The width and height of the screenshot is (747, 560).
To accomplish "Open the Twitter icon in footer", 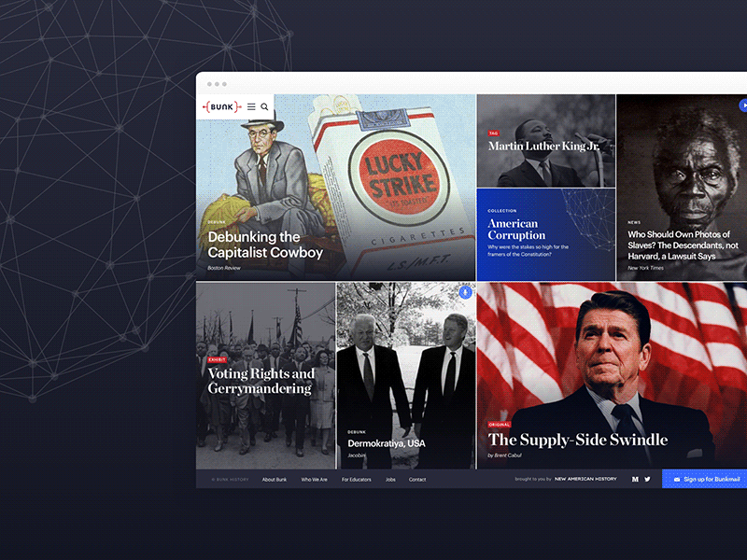I will pyautogui.click(x=647, y=479).
